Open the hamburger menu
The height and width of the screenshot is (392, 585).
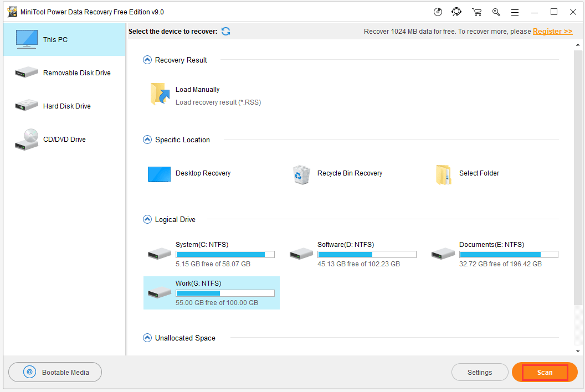[x=515, y=12]
